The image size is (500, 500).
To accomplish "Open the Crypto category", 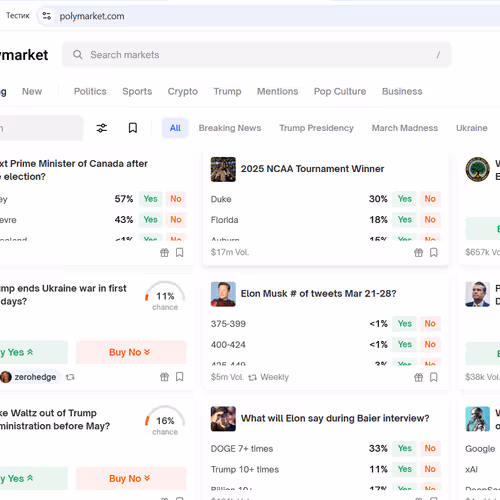I will [x=183, y=91].
